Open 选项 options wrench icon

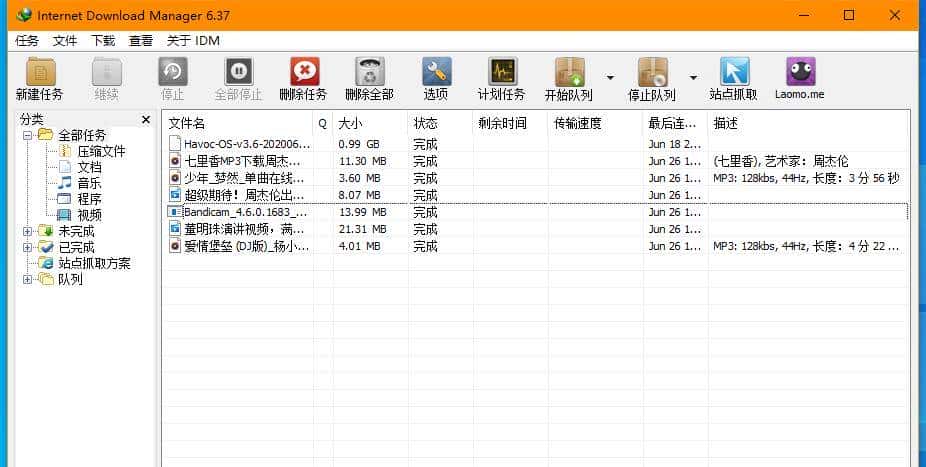tap(436, 72)
